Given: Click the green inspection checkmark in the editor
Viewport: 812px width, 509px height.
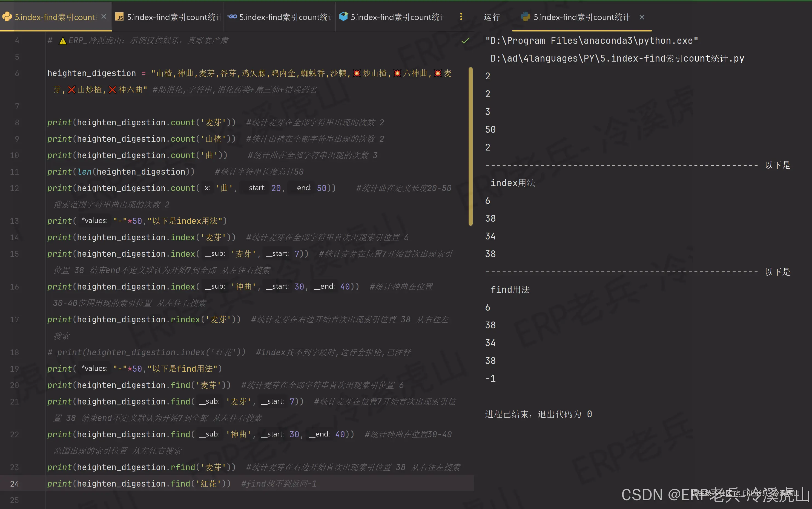Looking at the screenshot, I should [465, 41].
